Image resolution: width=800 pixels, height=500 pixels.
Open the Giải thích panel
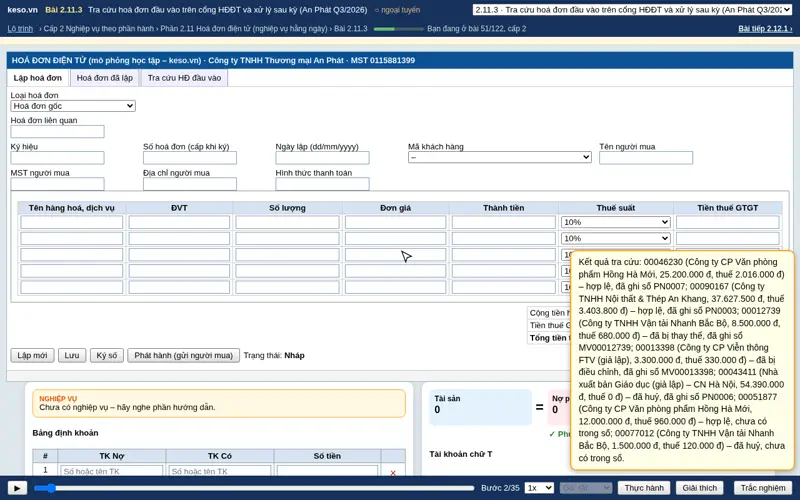click(699, 488)
